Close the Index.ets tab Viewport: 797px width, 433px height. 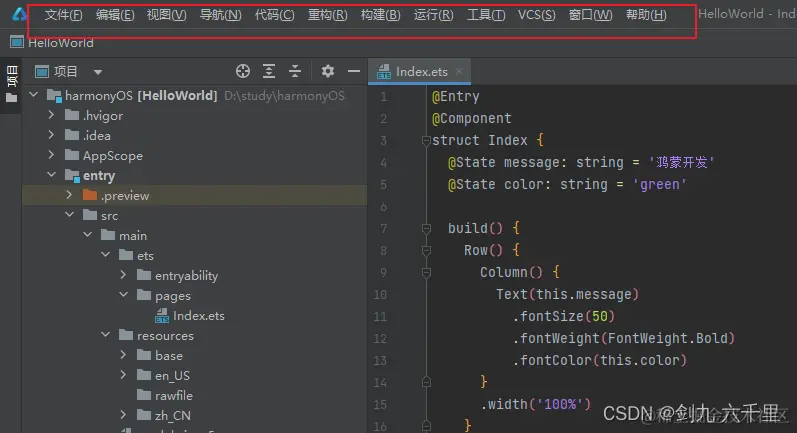point(459,72)
